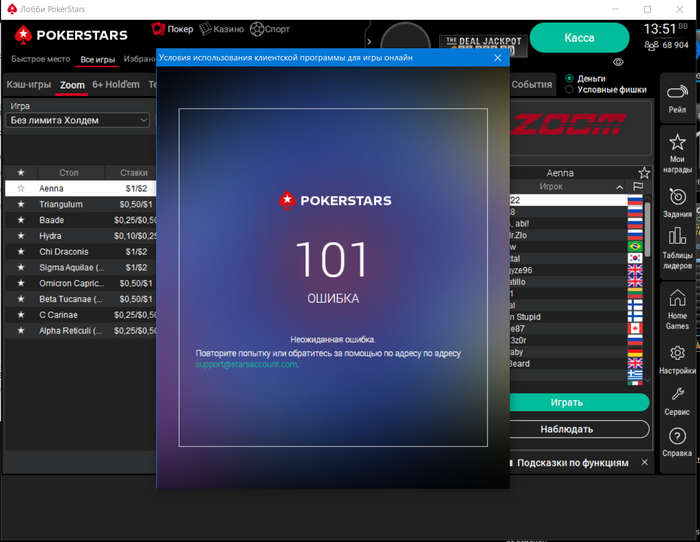Open the Задания target icon
Image resolution: width=700 pixels, height=542 pixels.
[x=677, y=196]
